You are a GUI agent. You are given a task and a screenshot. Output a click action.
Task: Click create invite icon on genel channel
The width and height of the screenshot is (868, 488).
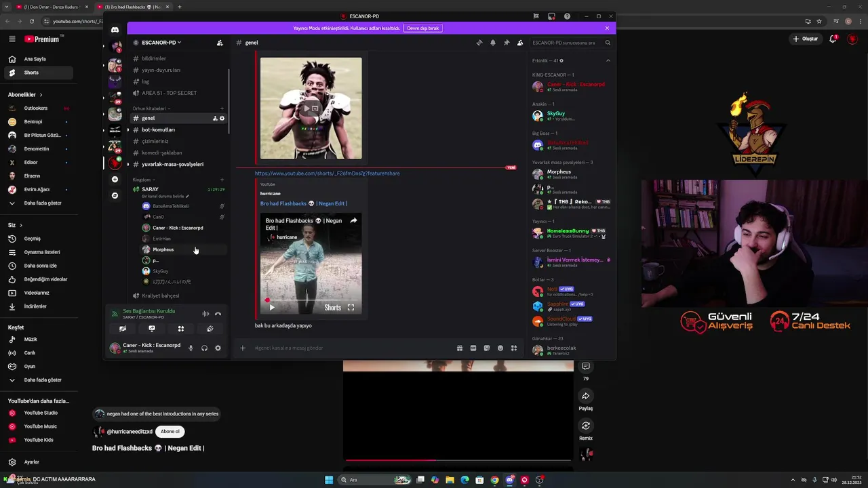coord(215,119)
